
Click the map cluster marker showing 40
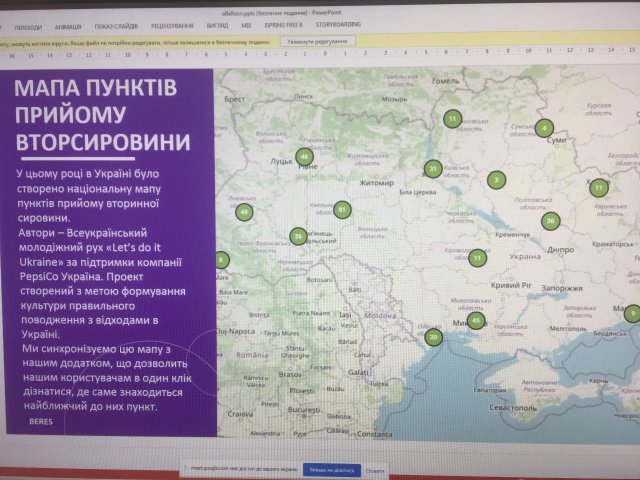point(243,212)
